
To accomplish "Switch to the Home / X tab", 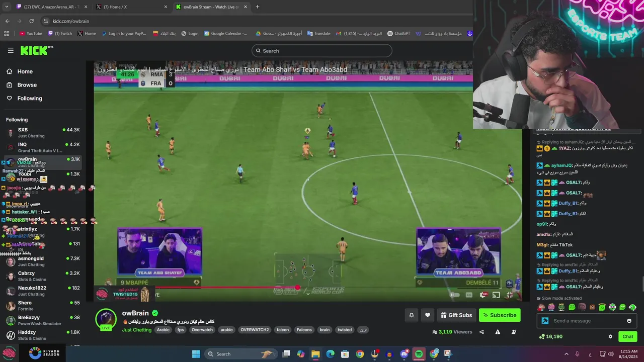I will click(132, 7).
